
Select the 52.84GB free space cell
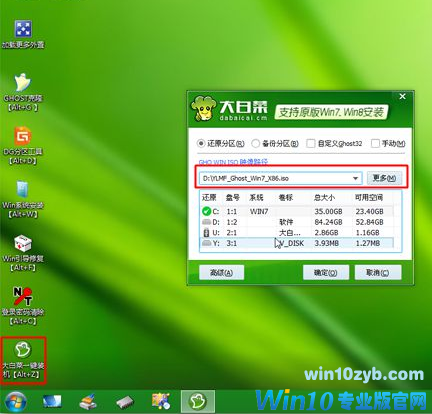[370, 222]
